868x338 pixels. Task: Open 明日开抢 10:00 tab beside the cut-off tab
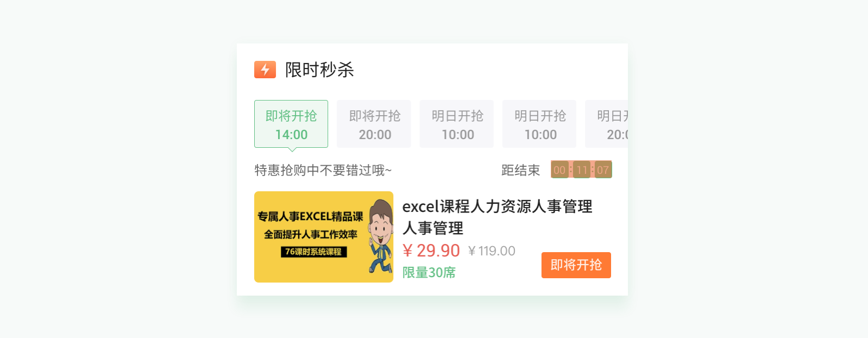(x=539, y=124)
